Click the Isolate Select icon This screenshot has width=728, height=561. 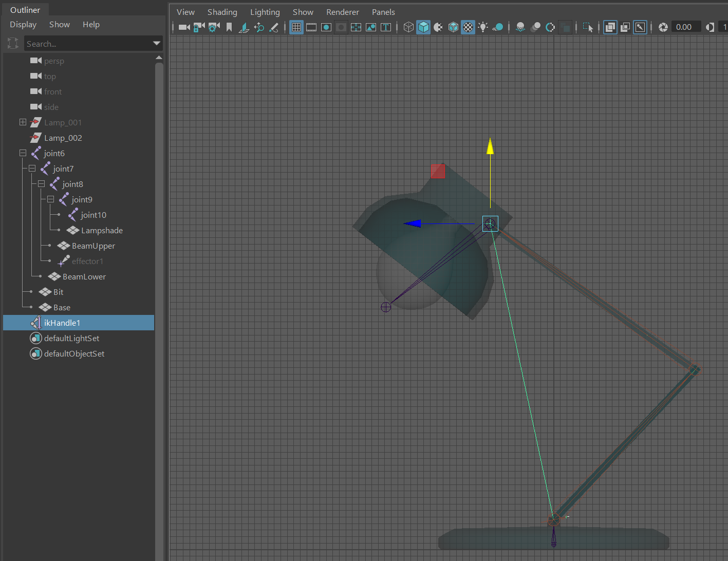(588, 27)
